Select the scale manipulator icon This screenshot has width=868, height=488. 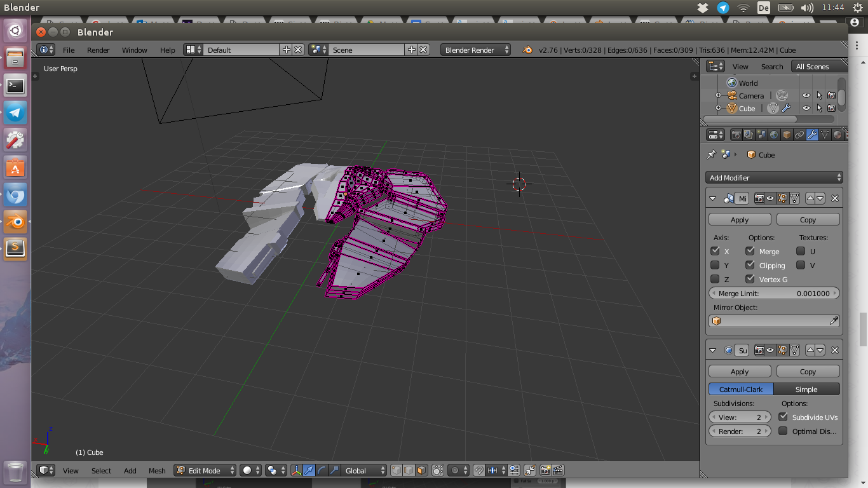click(334, 470)
